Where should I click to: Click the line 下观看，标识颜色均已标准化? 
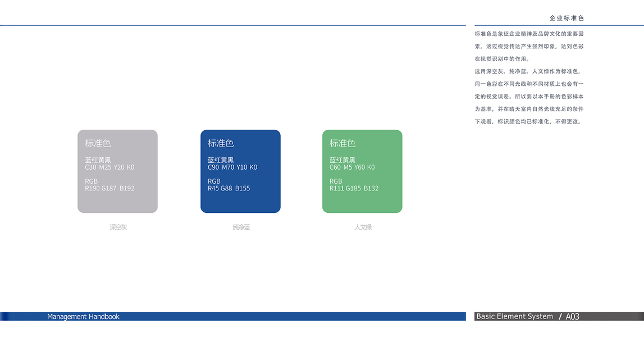tap(529, 122)
